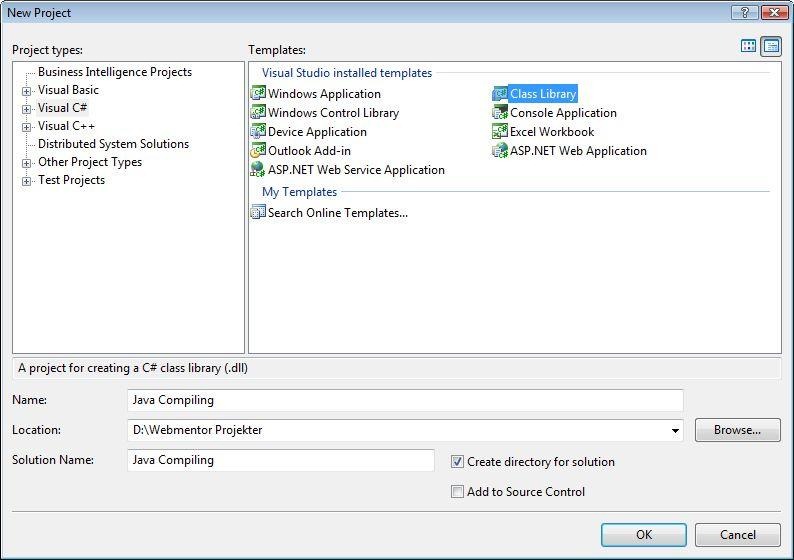Select Other Project Types entry
This screenshot has width=794, height=560.
click(90, 162)
